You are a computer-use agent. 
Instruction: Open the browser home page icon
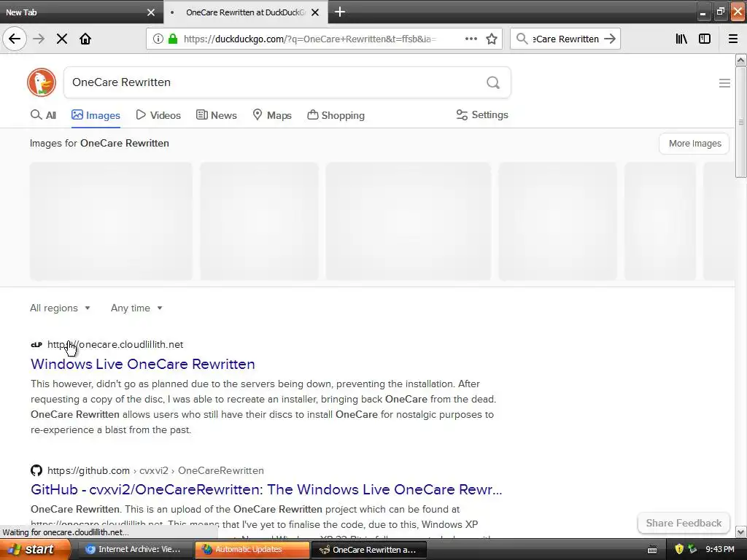85,39
